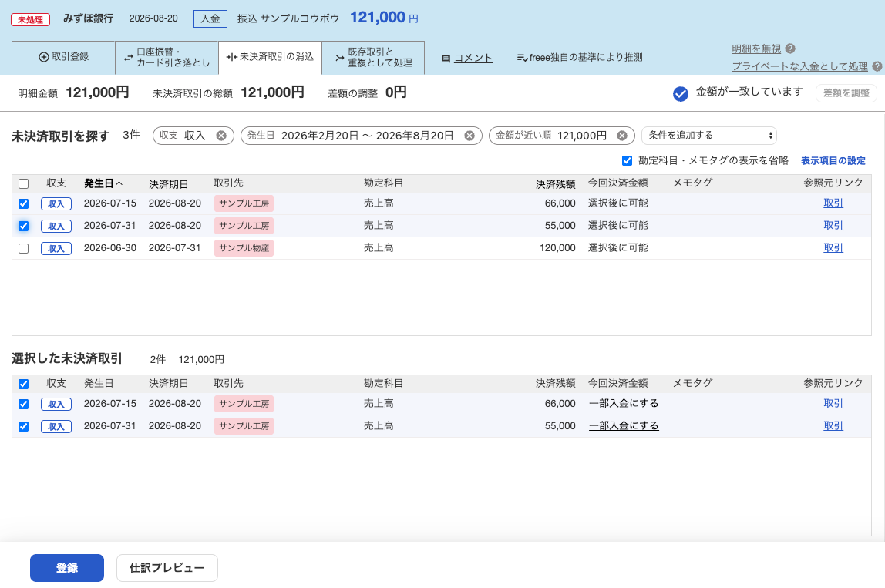Open the コメント link
Screen dimensions: 885x588
tap(473, 58)
